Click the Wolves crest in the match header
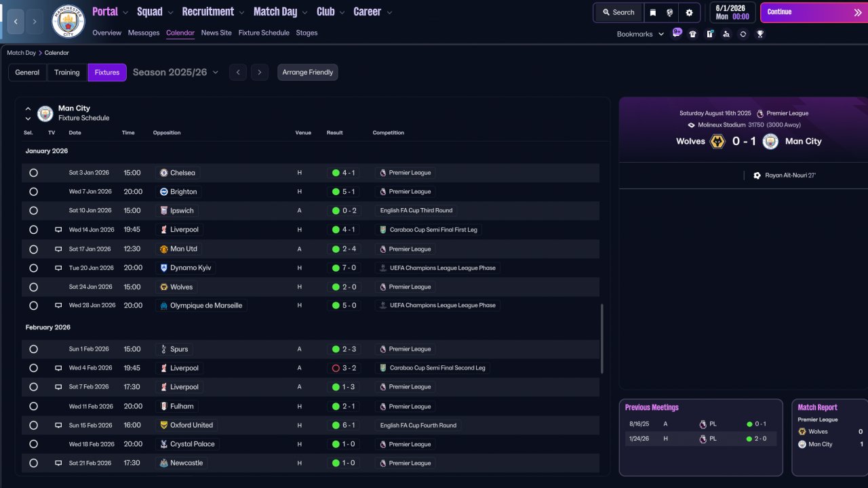Image resolution: width=868 pixels, height=488 pixels. pyautogui.click(x=717, y=141)
